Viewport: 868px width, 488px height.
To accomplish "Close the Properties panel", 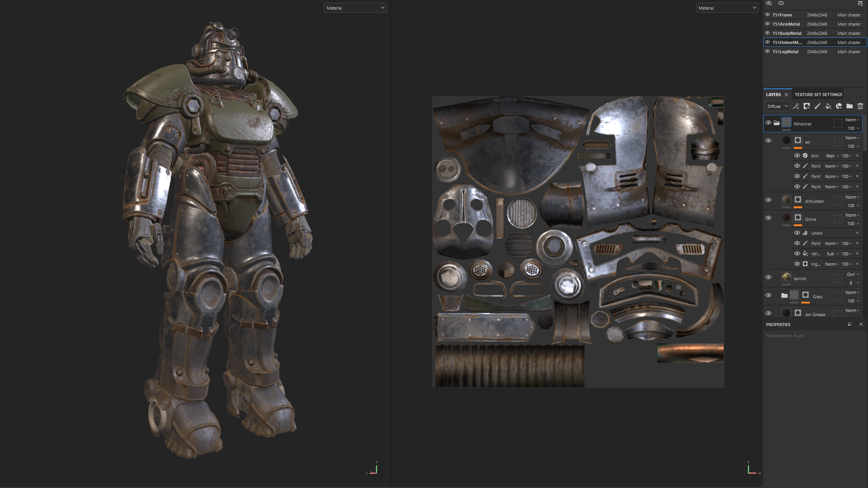I will 861,325.
